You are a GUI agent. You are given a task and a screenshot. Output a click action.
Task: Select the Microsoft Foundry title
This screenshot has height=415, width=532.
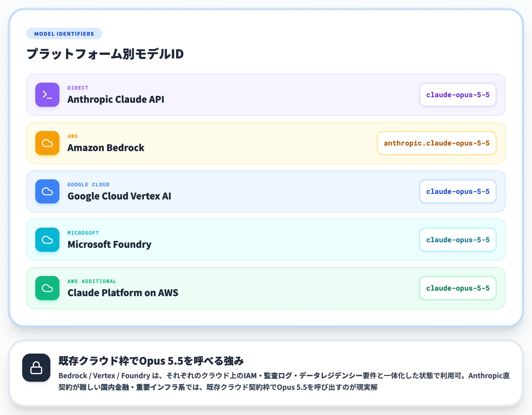pos(110,245)
